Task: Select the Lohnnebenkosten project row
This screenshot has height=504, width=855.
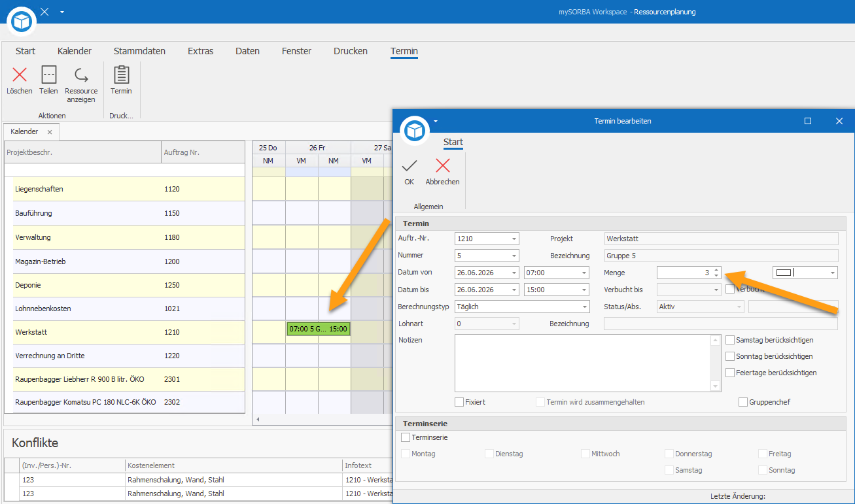Action: tap(124, 309)
